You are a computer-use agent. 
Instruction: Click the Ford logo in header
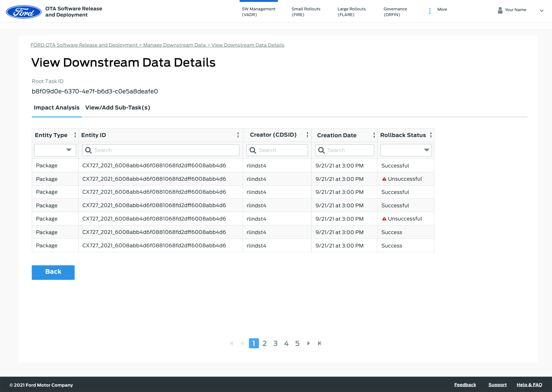coord(23,12)
